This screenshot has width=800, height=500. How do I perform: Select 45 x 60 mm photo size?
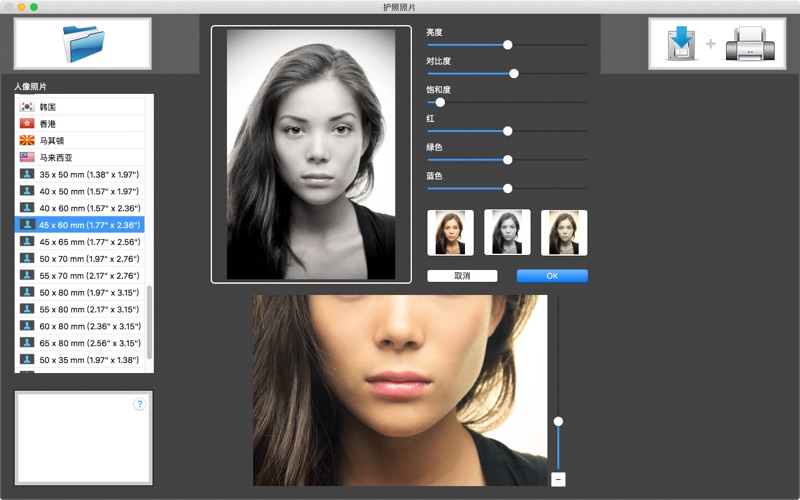80,225
